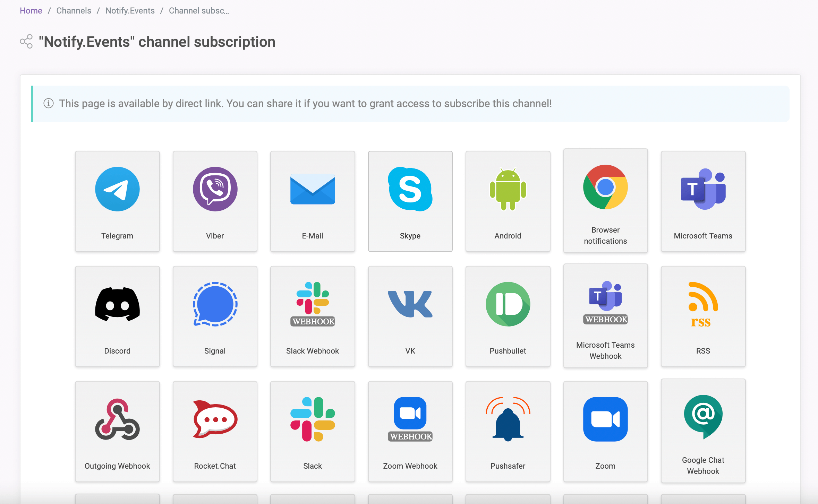Open Notify.Events breadcrumb entry

click(x=130, y=11)
